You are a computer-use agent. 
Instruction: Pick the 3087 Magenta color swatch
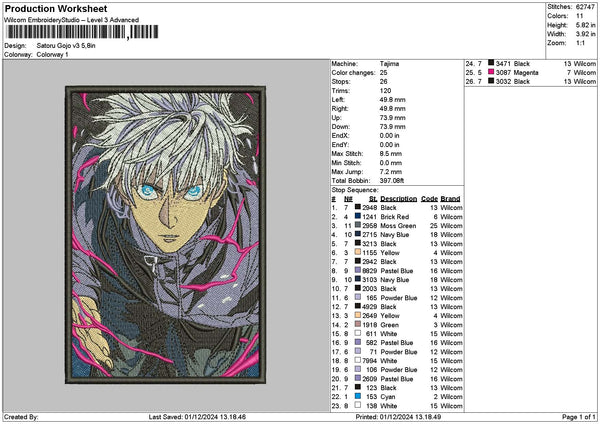(491, 72)
